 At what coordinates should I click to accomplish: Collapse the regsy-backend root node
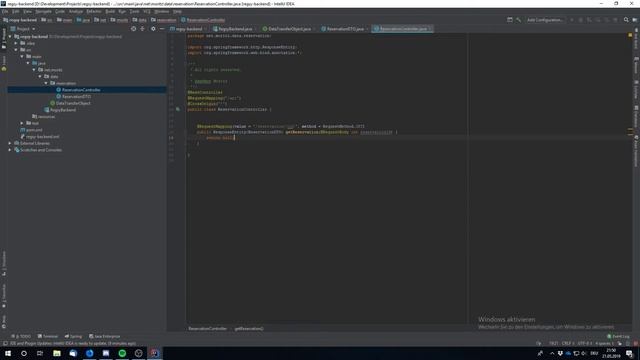point(10,36)
